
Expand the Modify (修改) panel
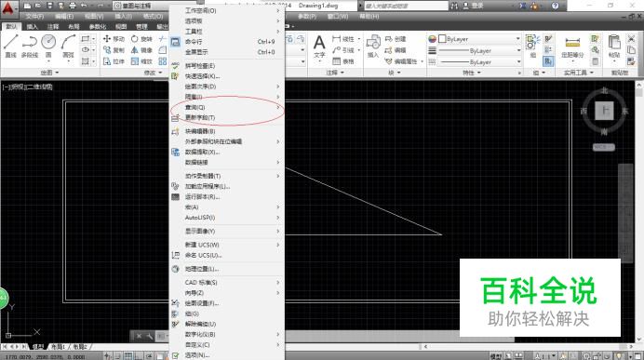(x=154, y=73)
